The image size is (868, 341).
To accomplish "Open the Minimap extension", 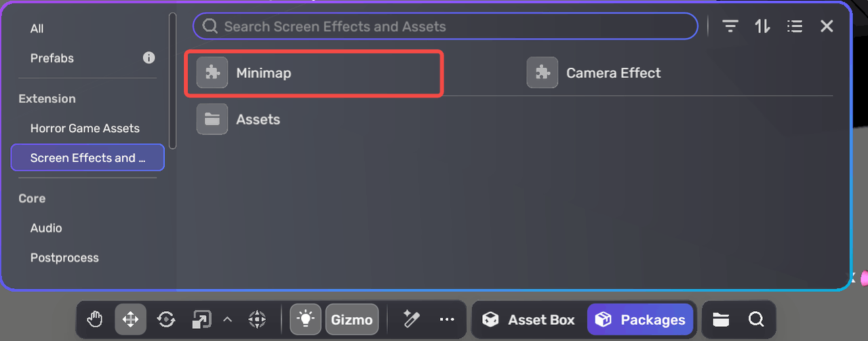I will pos(263,73).
